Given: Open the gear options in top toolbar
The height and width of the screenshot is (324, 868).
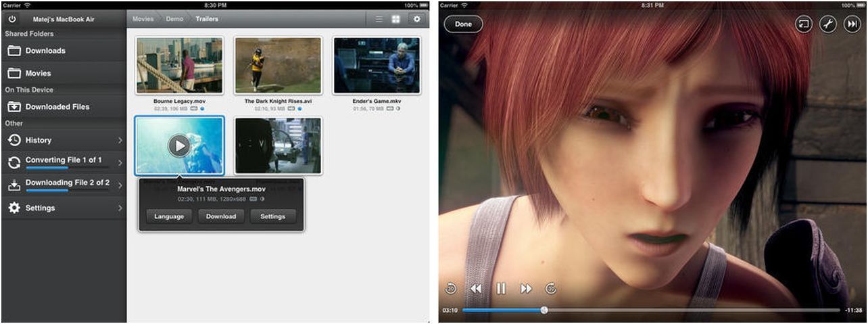Looking at the screenshot, I should coord(417,19).
